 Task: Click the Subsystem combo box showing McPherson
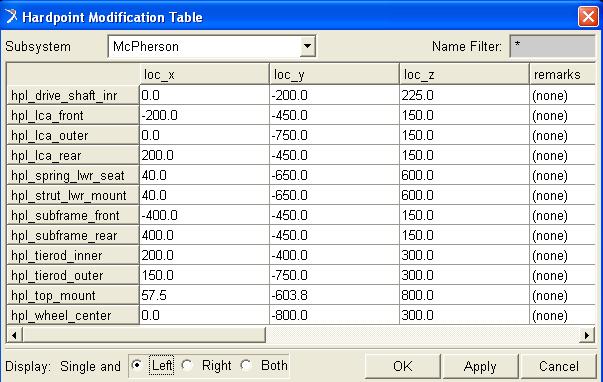click(212, 46)
